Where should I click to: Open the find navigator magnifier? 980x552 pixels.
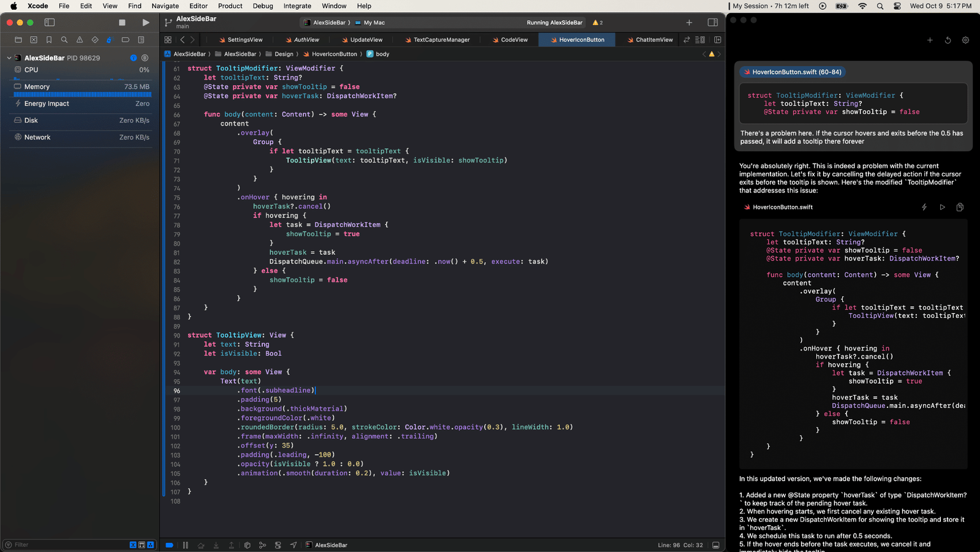tap(64, 40)
